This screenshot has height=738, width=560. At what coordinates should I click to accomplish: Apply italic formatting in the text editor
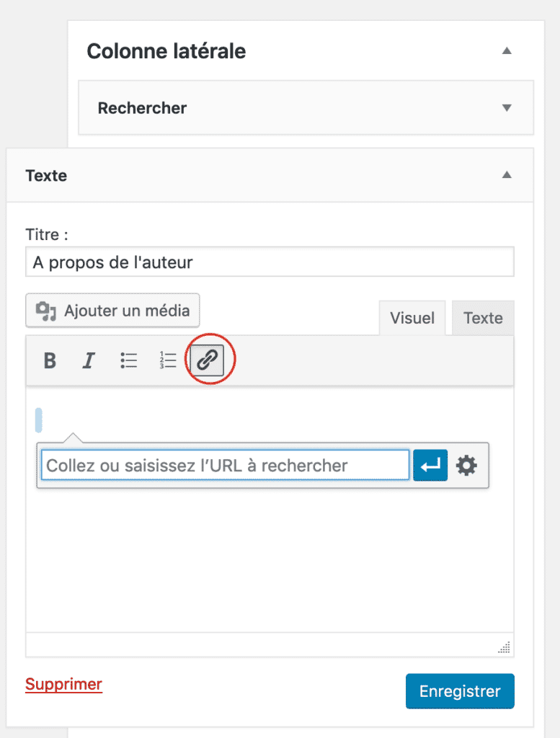88,360
